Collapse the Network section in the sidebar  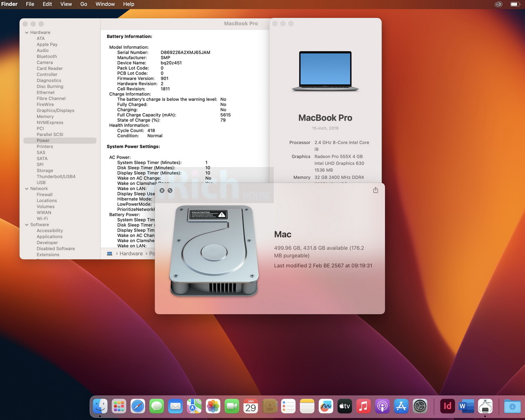(x=27, y=189)
